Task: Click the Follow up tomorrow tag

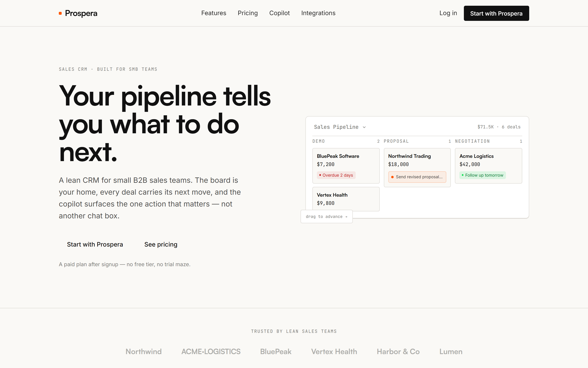Action: [x=482, y=175]
